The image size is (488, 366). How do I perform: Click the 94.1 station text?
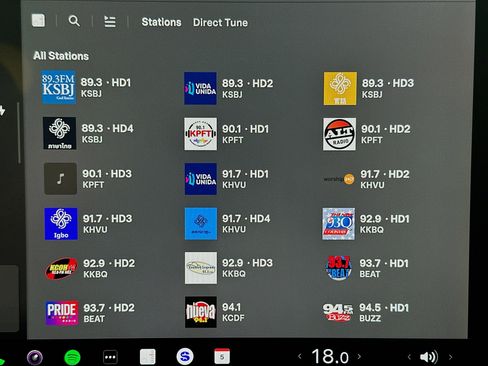[x=232, y=307]
